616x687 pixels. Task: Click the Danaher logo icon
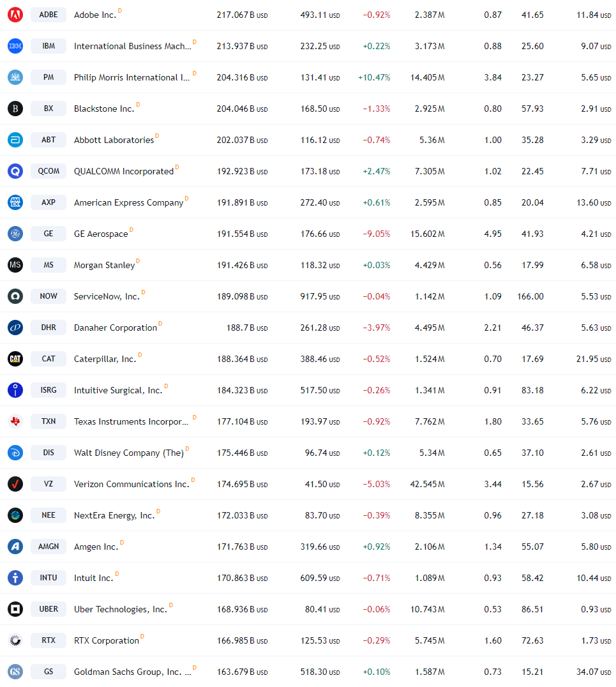15,328
